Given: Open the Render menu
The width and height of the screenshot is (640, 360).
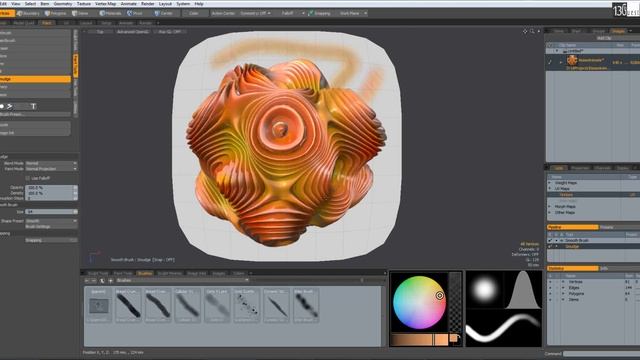Looking at the screenshot, I should (148, 4).
